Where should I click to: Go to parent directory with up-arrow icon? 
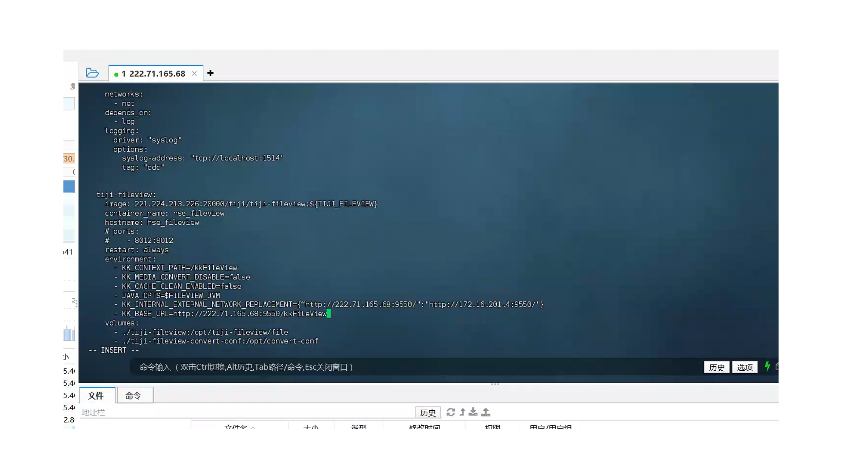(462, 412)
